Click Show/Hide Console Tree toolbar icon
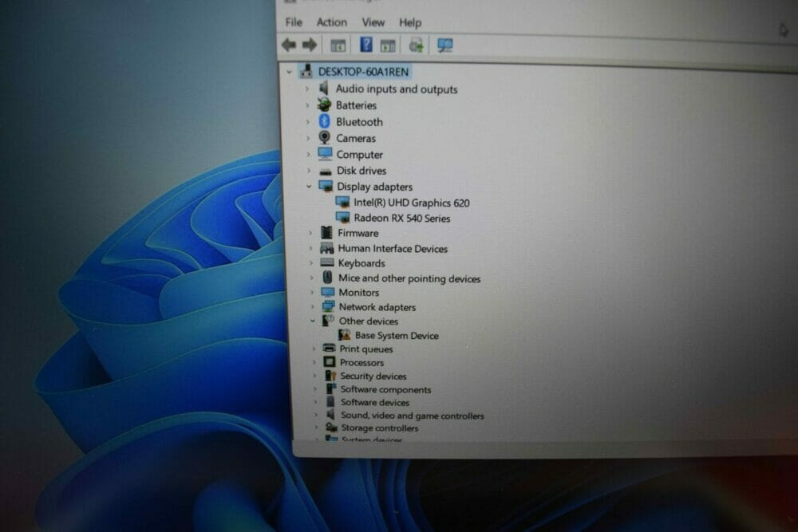The width and height of the screenshot is (798, 532). pos(338,45)
